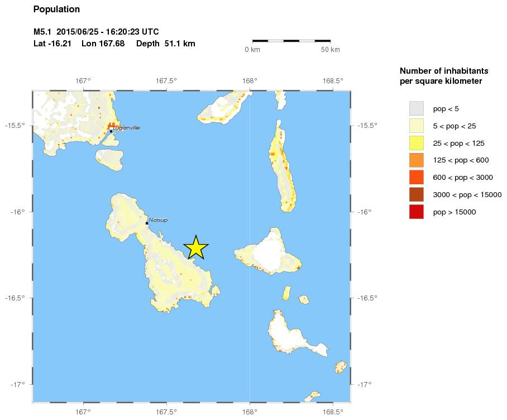Screen dimensions: 507x420
Task: Click the 'Number of inhabitants per square kilometer' heading
Action: pyautogui.click(x=444, y=75)
